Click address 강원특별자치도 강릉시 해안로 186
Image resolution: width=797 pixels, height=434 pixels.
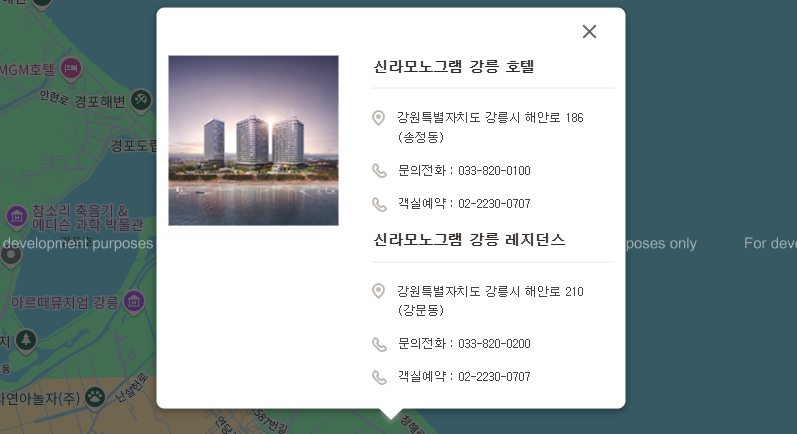click(491, 127)
